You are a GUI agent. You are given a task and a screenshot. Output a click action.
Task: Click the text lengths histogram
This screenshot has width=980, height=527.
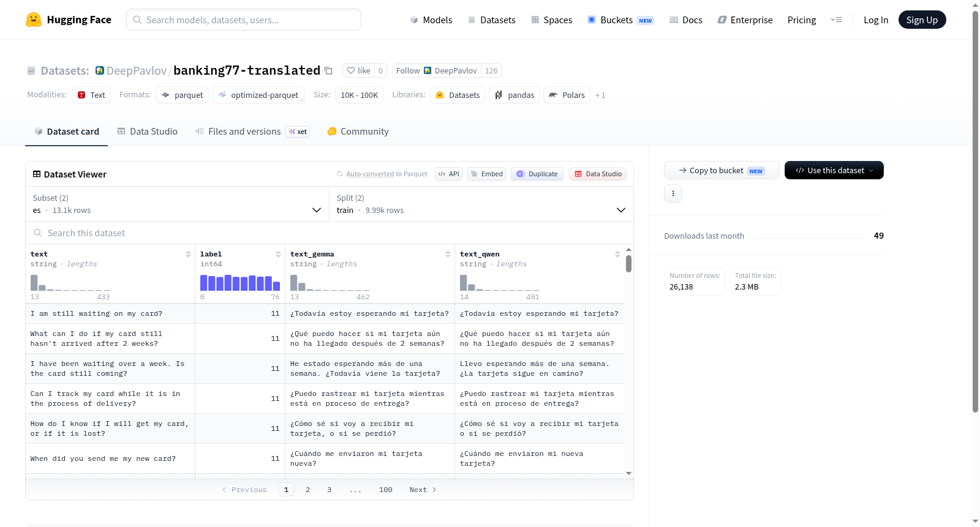pos(70,282)
